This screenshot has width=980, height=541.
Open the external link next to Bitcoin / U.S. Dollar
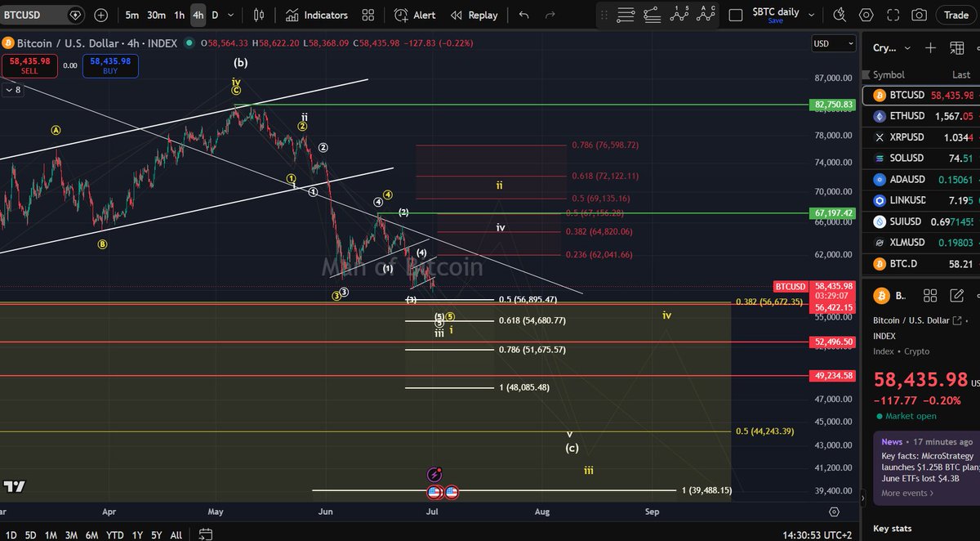(x=957, y=320)
